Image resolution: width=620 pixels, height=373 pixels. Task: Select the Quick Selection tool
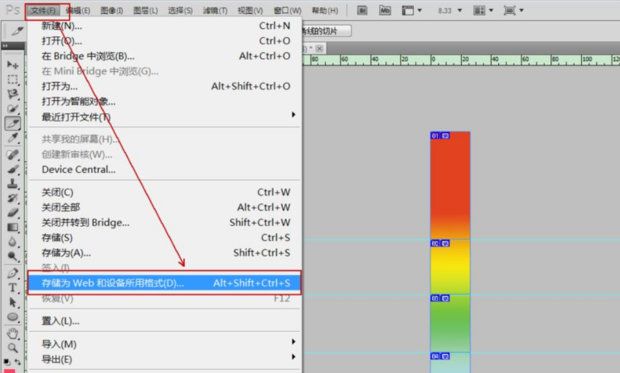click(13, 109)
